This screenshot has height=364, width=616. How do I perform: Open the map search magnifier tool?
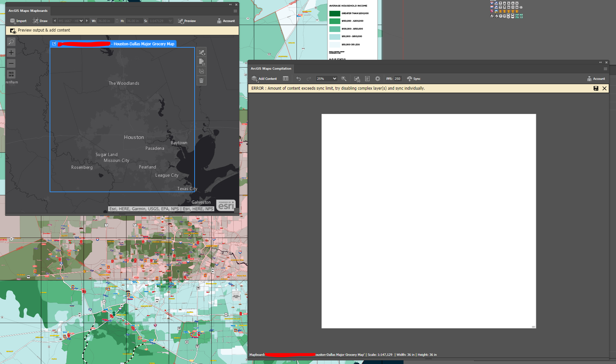pyautogui.click(x=11, y=42)
